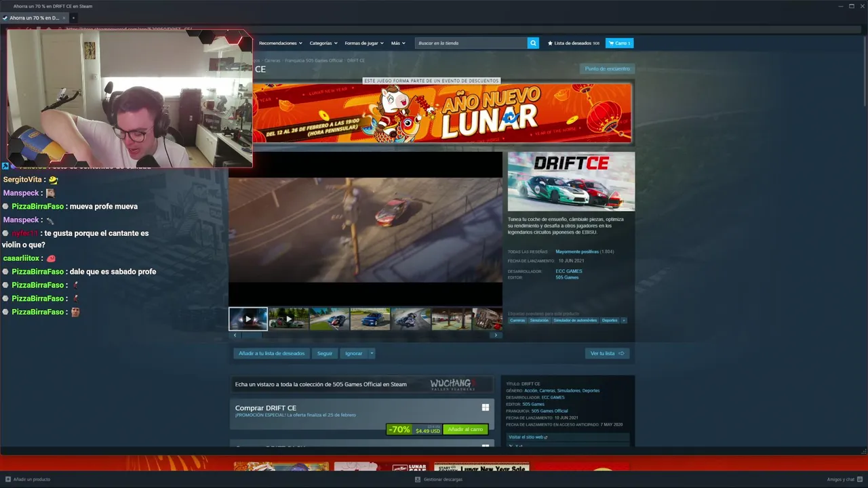Select the blue car screenshot thumbnail
The image size is (868, 488).
click(x=370, y=319)
